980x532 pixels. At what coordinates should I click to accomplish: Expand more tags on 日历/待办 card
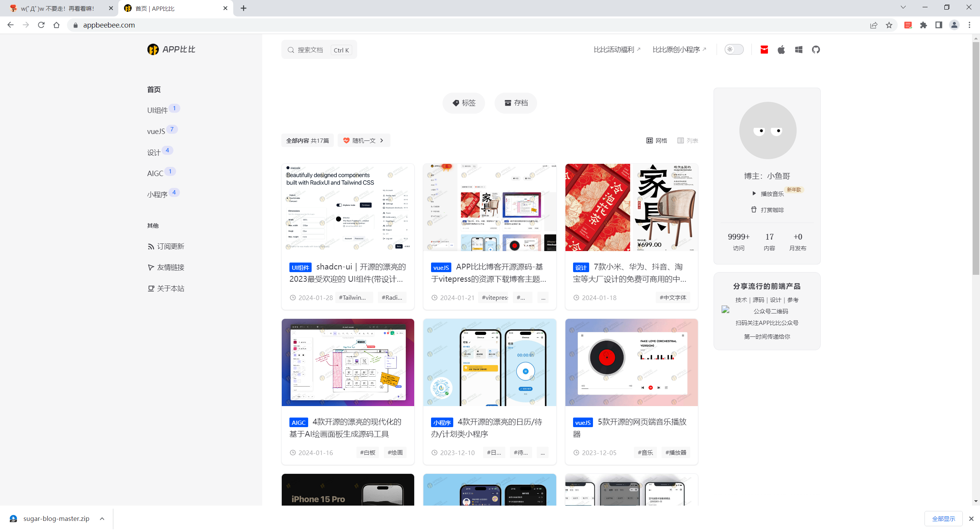pos(543,452)
